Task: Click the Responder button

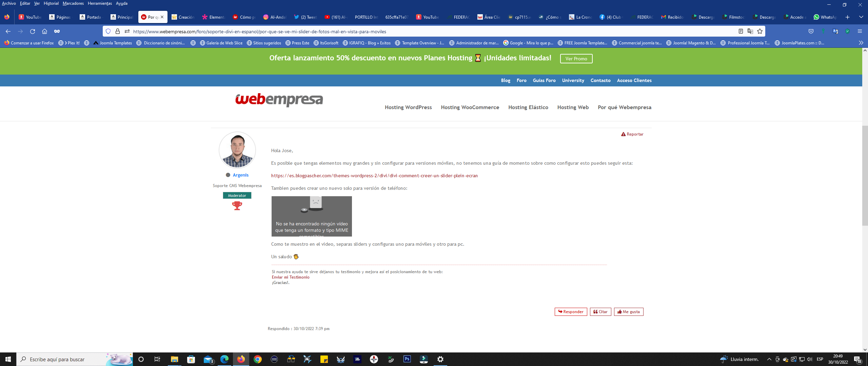Action: (x=571, y=312)
